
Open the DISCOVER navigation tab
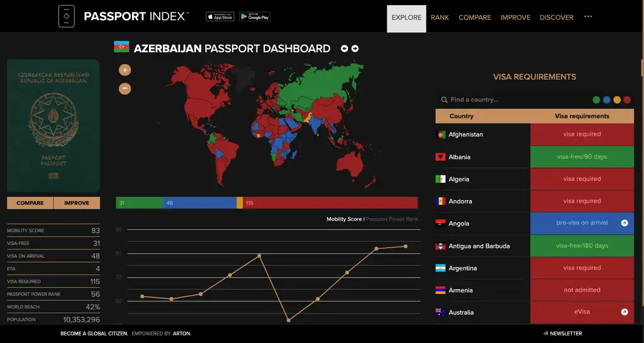tap(557, 18)
